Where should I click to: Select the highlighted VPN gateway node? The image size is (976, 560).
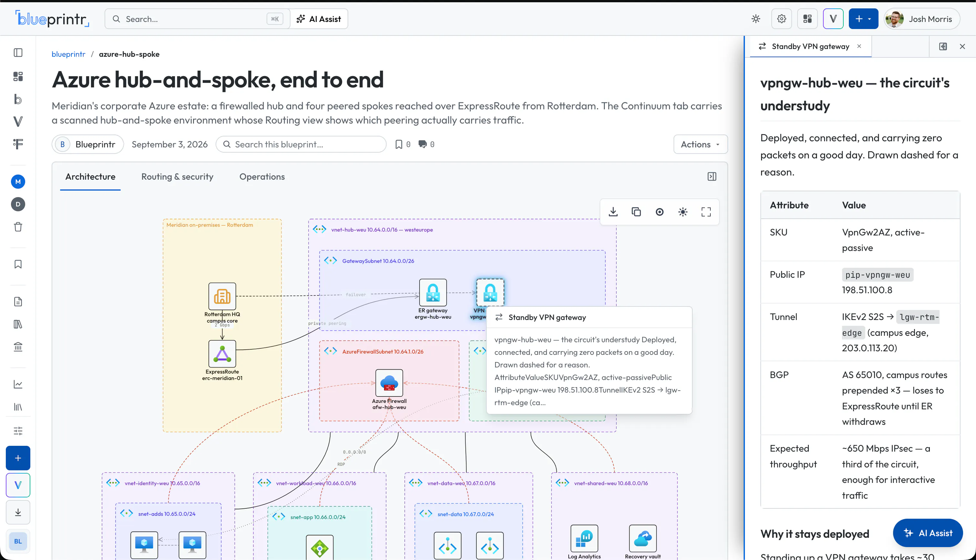[490, 293]
